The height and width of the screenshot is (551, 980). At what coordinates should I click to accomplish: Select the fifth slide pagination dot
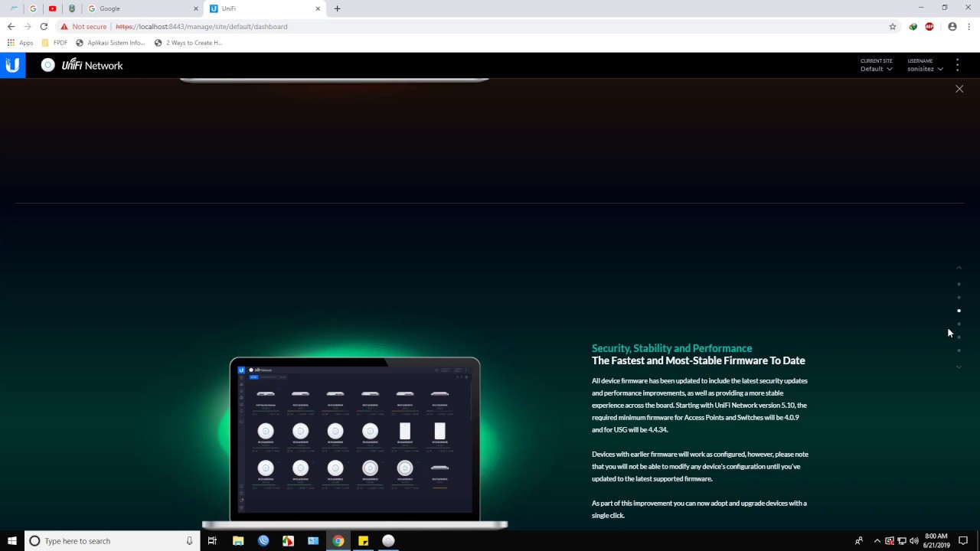(x=959, y=337)
